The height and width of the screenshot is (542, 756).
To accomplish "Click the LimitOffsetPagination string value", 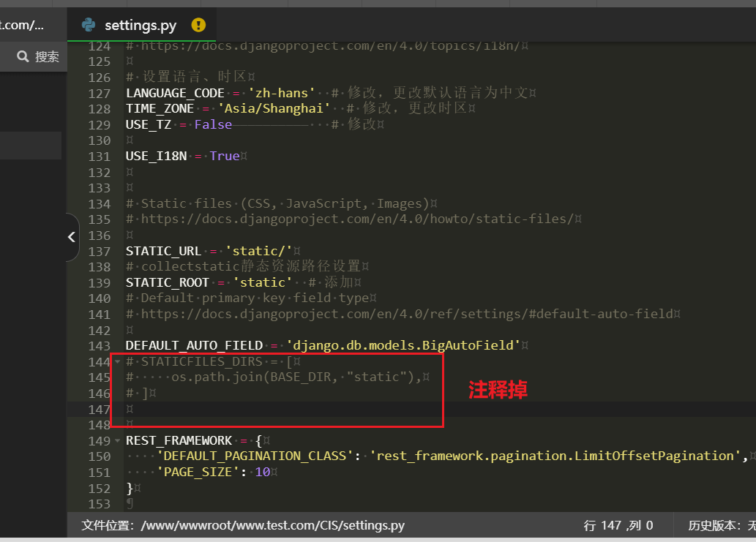I will point(555,456).
